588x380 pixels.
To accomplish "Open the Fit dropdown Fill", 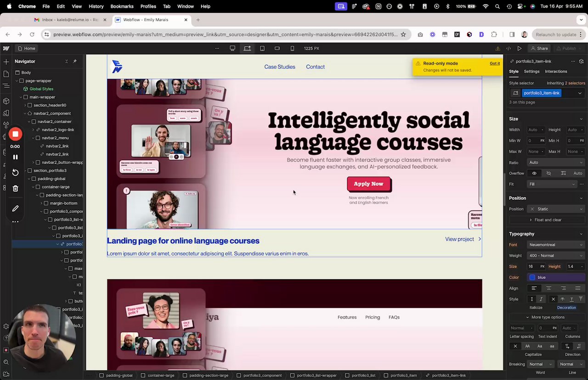I will [552, 184].
